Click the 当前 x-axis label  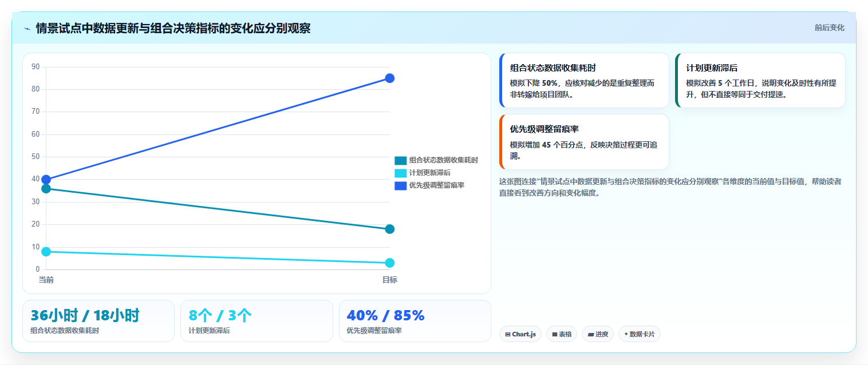click(x=46, y=280)
